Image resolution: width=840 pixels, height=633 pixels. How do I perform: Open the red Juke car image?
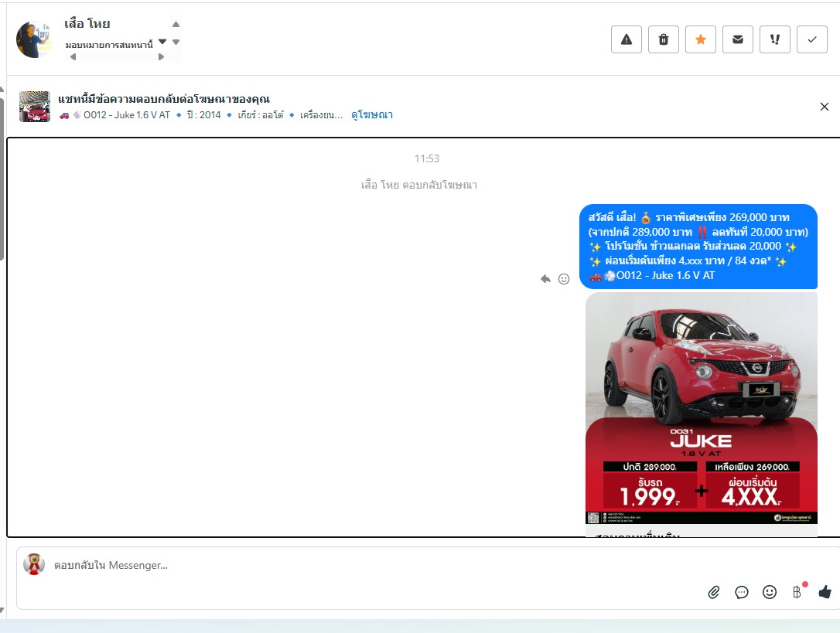pyautogui.click(x=702, y=408)
